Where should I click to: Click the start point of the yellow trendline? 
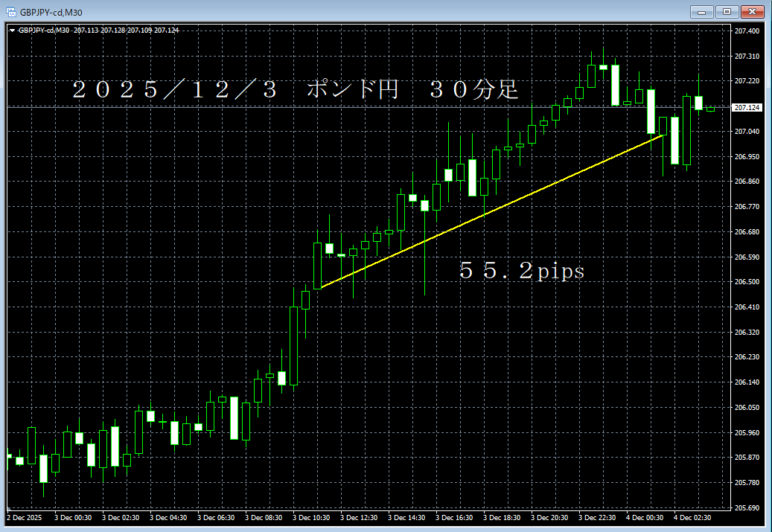[x=322, y=286]
